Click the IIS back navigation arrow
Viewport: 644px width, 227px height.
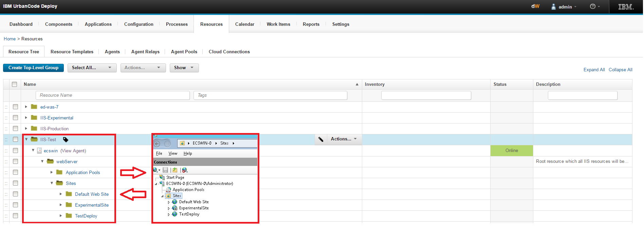coord(157,144)
